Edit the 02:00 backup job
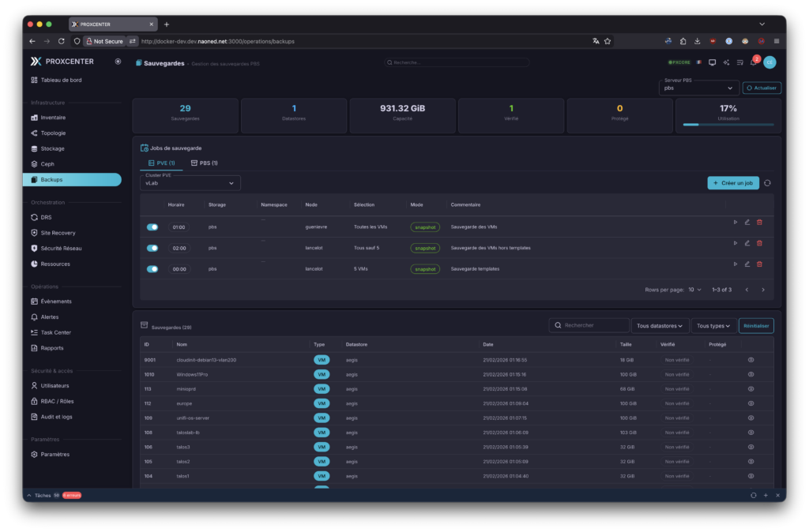809x532 pixels. click(x=747, y=243)
